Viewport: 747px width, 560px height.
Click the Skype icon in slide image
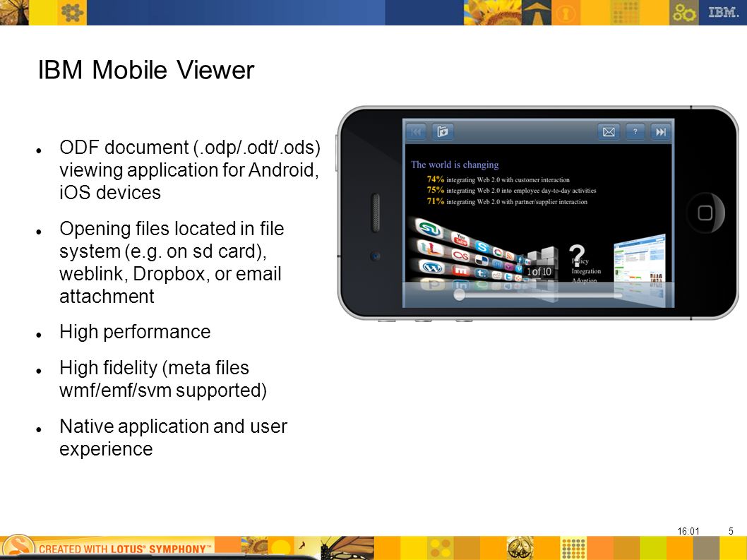[x=482, y=247]
